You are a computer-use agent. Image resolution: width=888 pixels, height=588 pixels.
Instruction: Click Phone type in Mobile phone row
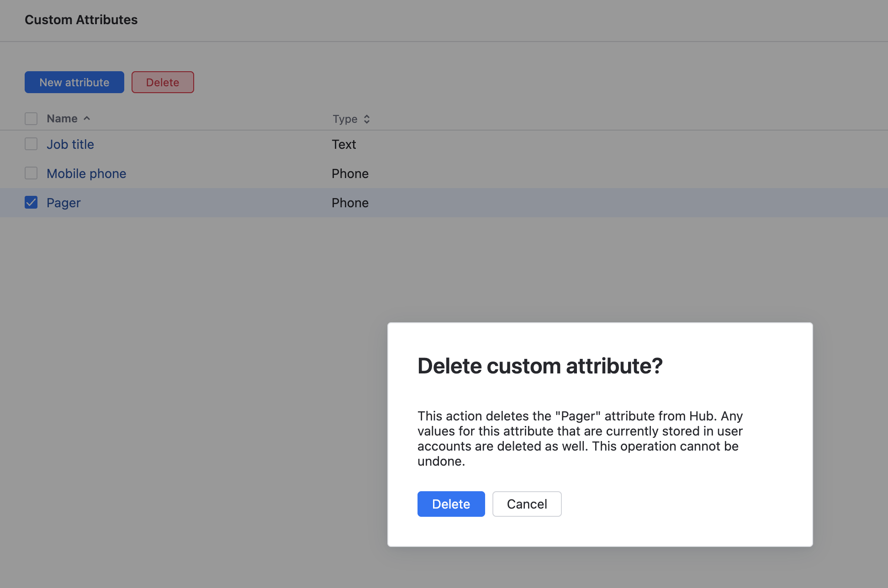point(350,173)
